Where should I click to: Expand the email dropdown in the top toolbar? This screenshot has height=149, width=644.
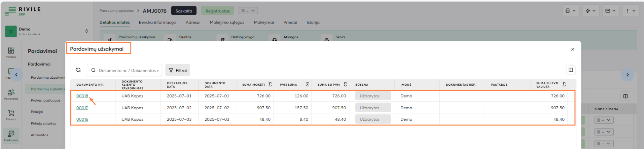[610, 11]
